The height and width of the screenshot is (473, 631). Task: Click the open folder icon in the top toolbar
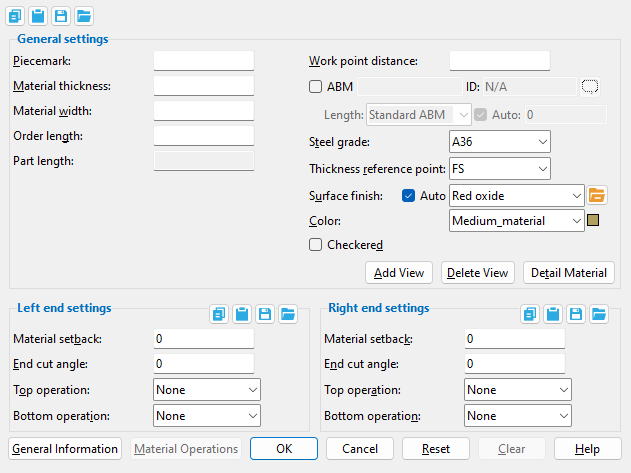point(84,16)
